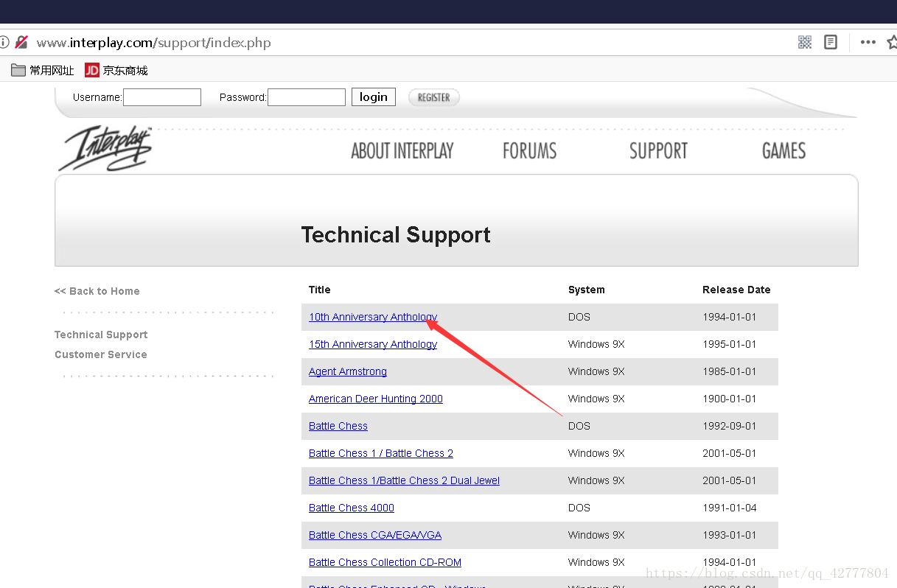This screenshot has height=588, width=897.
Task: Open the 京东商城 bookmark
Action: point(116,70)
